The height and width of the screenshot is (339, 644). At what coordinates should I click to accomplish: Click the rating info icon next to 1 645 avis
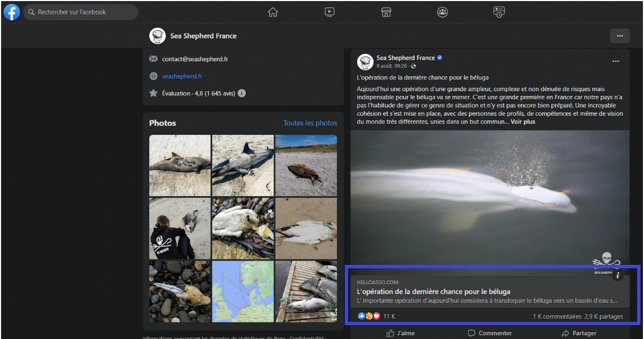(241, 93)
